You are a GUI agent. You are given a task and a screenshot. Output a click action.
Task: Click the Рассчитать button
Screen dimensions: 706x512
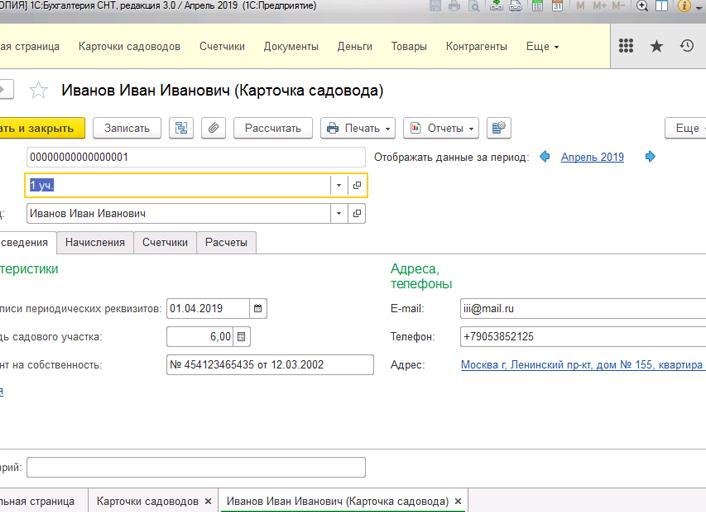click(273, 128)
